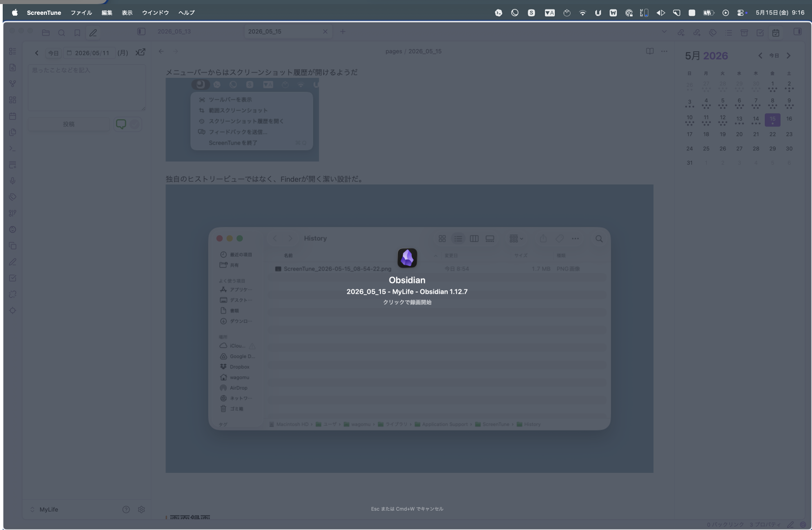812x530 pixels.
Task: Click the 投稿 button
Action: tap(69, 124)
